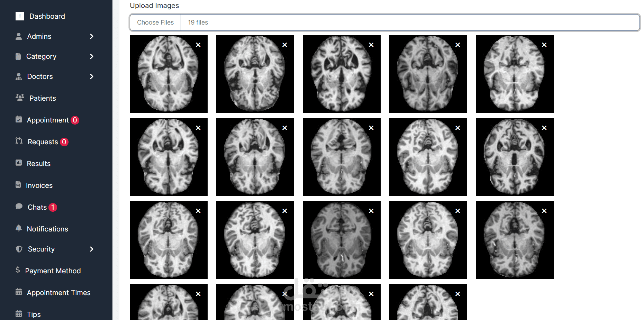The height and width of the screenshot is (320, 644).
Task: Expand the Admins submenu chevron
Action: pos(92,36)
